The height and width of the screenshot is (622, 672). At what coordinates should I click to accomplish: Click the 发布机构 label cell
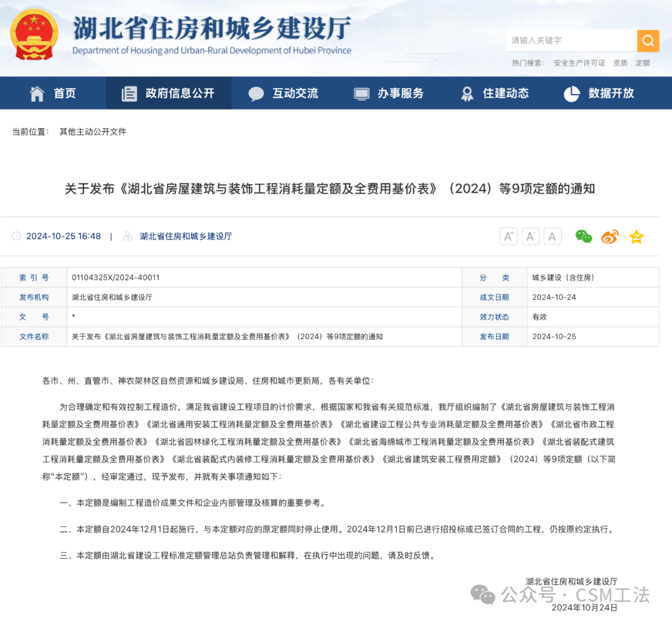[x=34, y=297]
